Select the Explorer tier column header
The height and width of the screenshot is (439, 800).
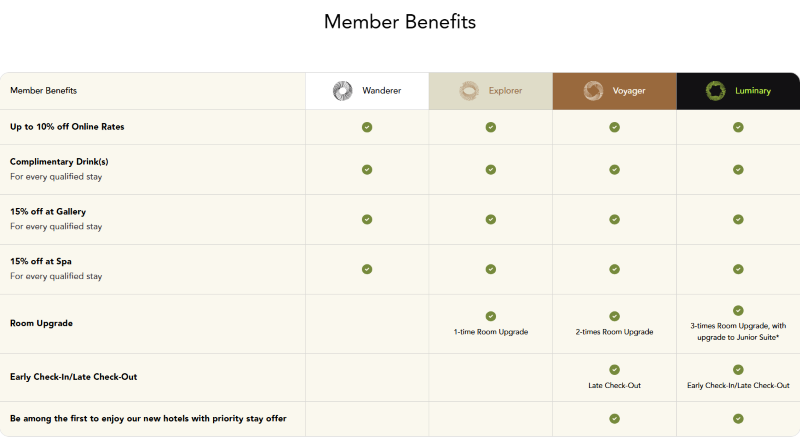click(x=491, y=91)
